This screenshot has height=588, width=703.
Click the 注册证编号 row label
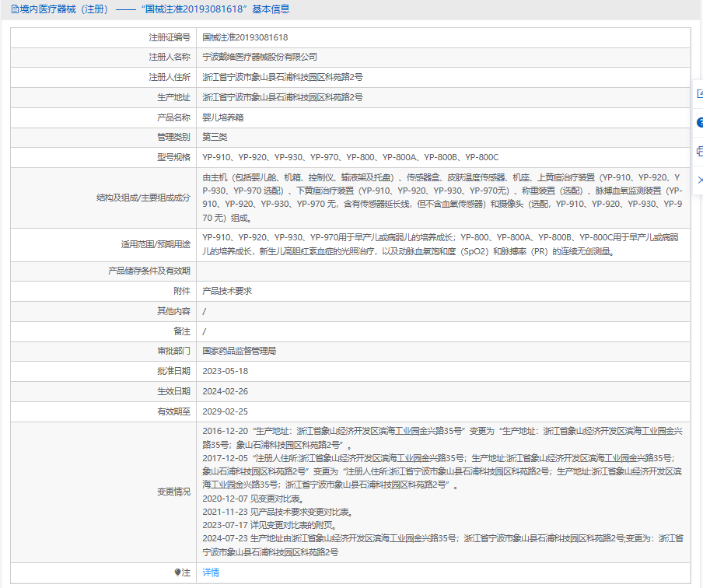pos(170,37)
